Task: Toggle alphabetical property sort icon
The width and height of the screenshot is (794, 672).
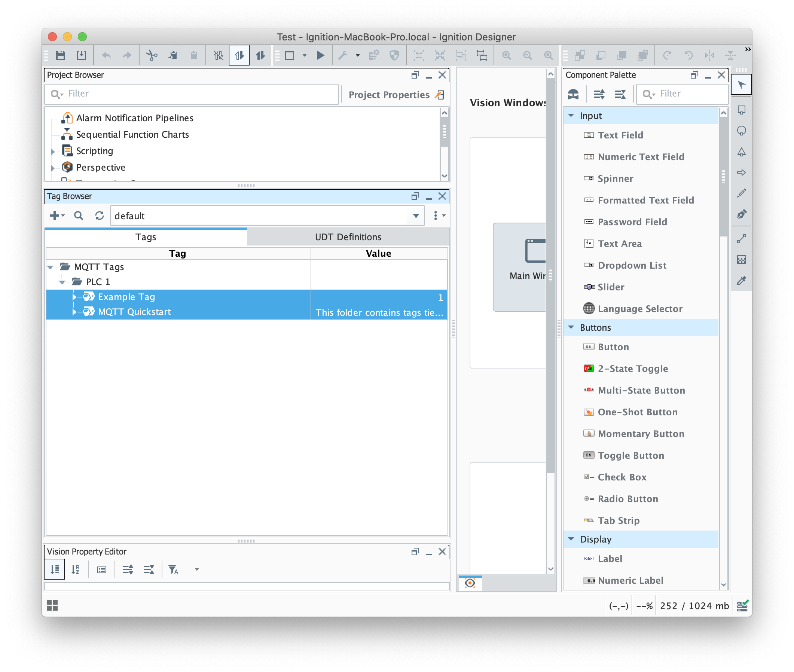Action: tap(76, 569)
